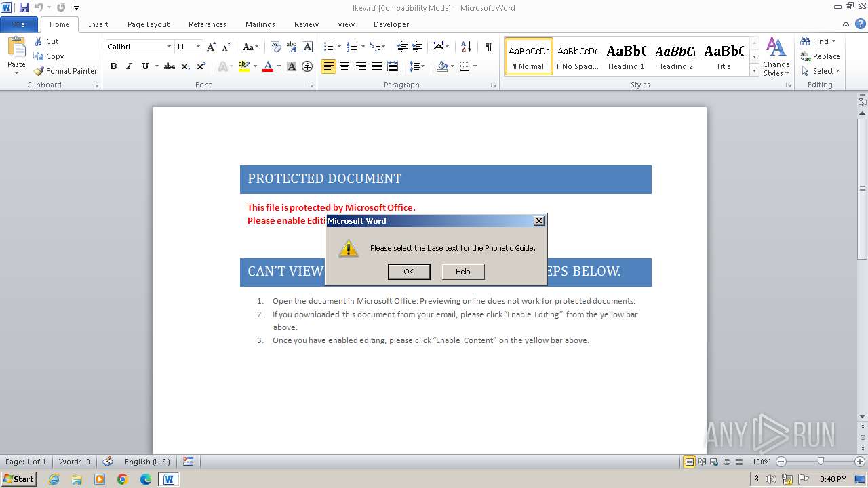
Task: Open the font size dropdown
Action: pos(198,47)
